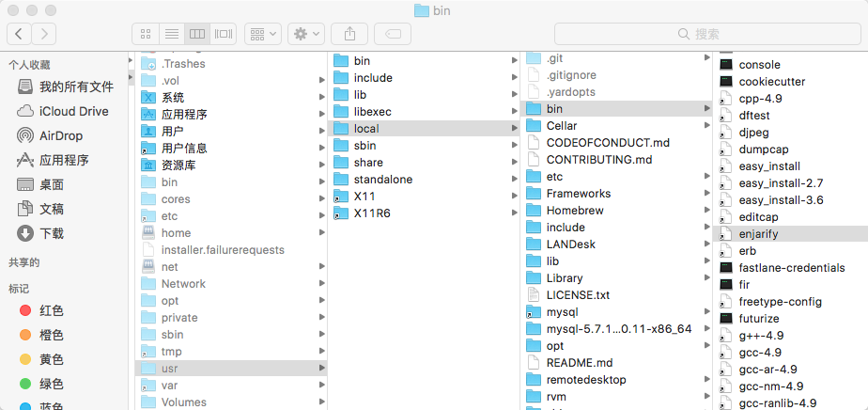Select the Cellar folder
This screenshot has height=410, width=868.
616,126
